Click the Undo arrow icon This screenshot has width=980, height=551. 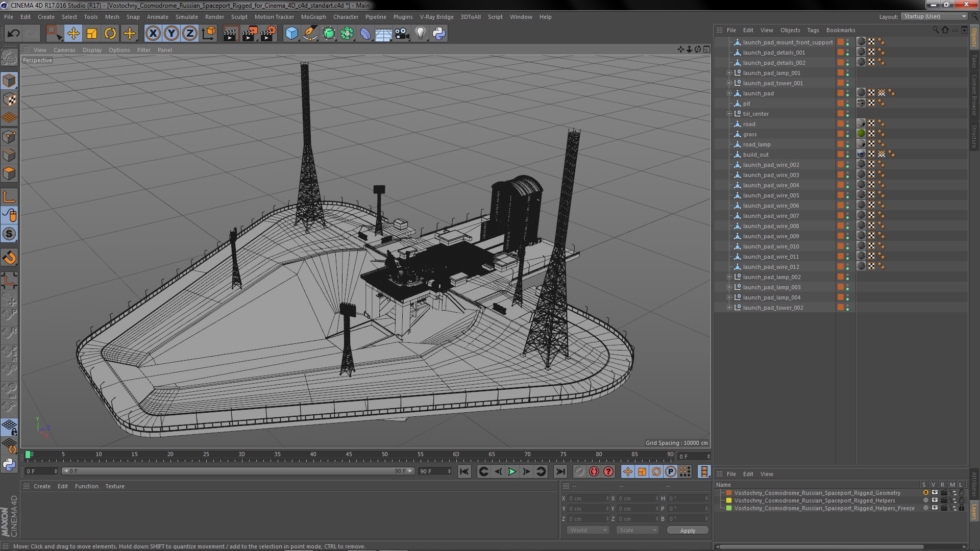13,34
